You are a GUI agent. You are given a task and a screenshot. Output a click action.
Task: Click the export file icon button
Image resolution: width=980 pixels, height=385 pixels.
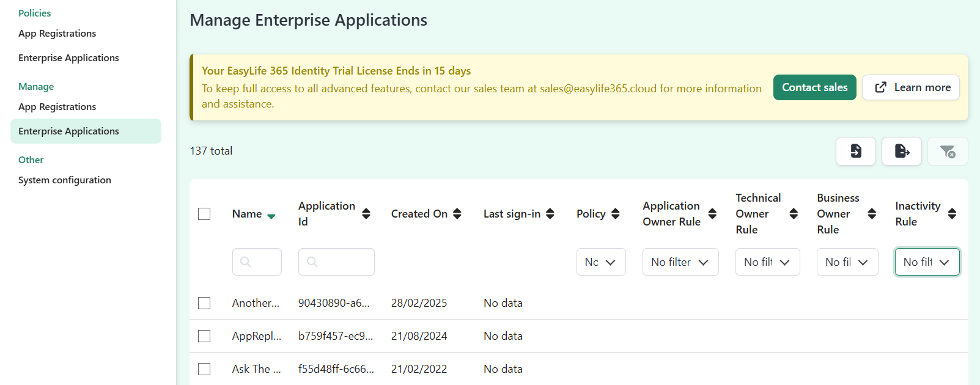(x=902, y=151)
